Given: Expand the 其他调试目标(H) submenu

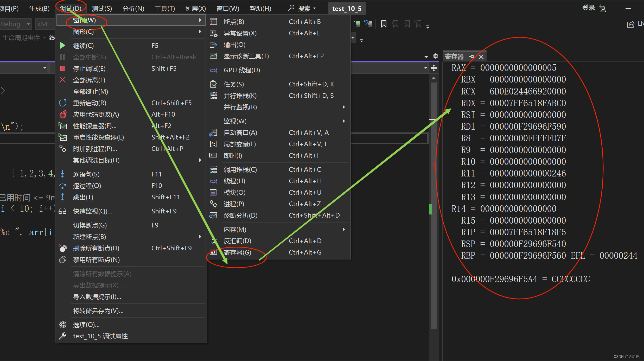Looking at the screenshot, I should tap(131, 160).
